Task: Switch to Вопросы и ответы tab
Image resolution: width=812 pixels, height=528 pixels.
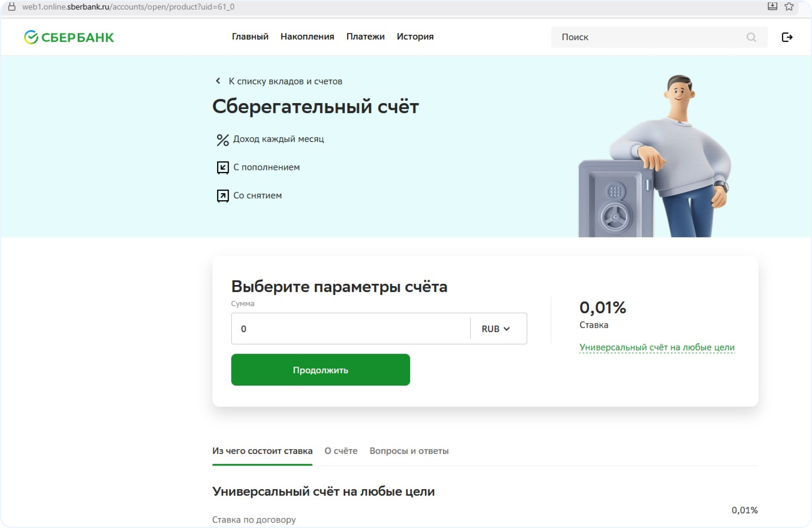Action: 409,451
